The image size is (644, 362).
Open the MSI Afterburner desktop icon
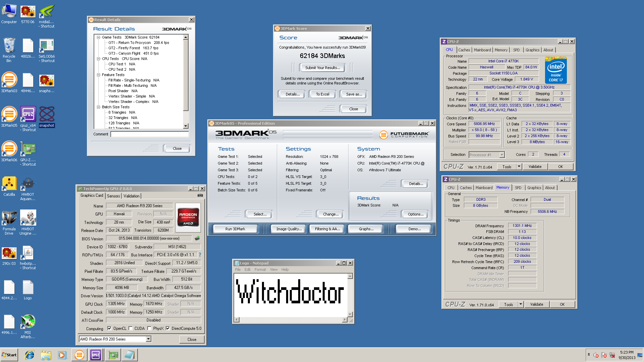(x=28, y=326)
